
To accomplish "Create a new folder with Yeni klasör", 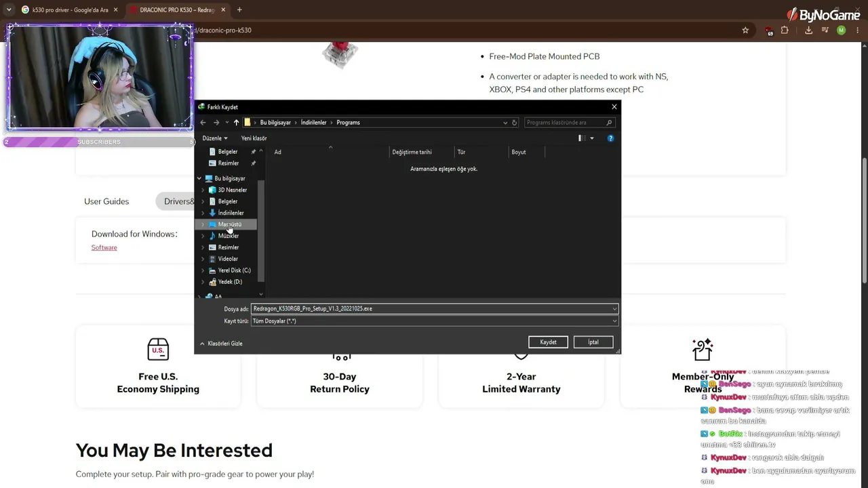I will (x=254, y=138).
